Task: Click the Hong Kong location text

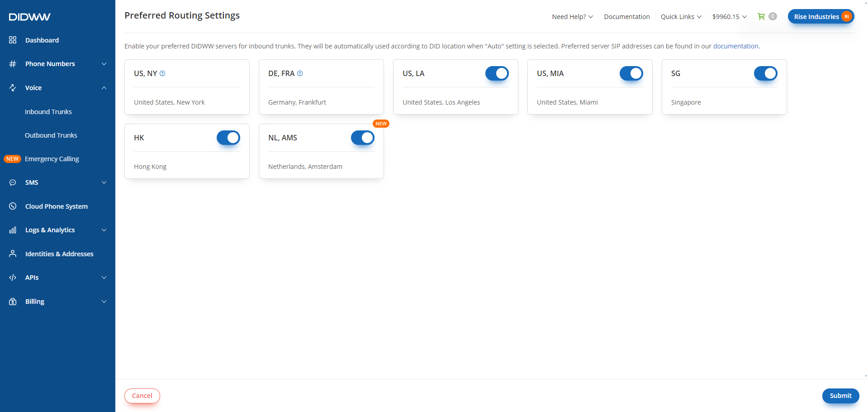Action: [x=150, y=167]
